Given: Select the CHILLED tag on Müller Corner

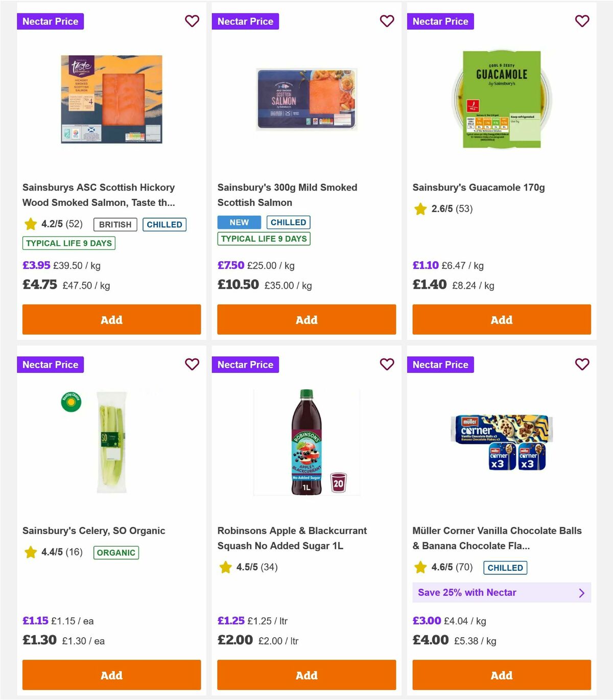Looking at the screenshot, I should click(505, 568).
